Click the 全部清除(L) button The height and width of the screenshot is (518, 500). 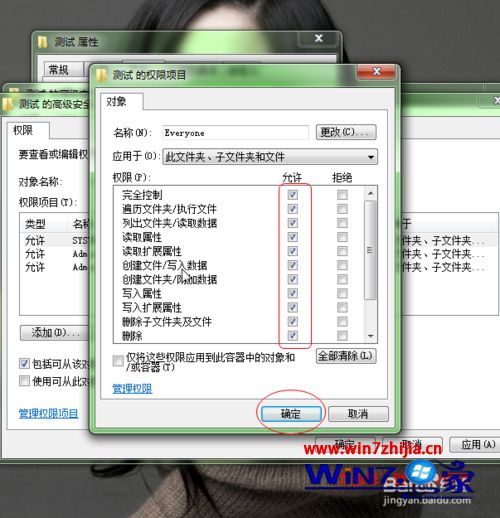[x=346, y=356]
